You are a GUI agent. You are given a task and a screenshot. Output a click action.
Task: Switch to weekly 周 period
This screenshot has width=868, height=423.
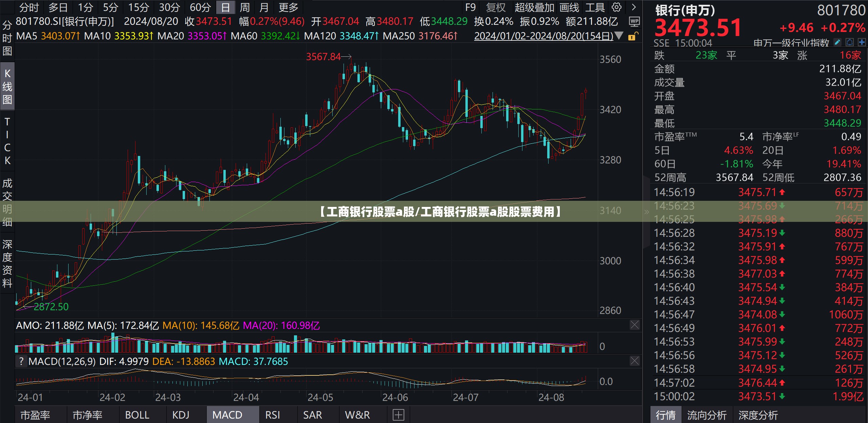point(244,7)
